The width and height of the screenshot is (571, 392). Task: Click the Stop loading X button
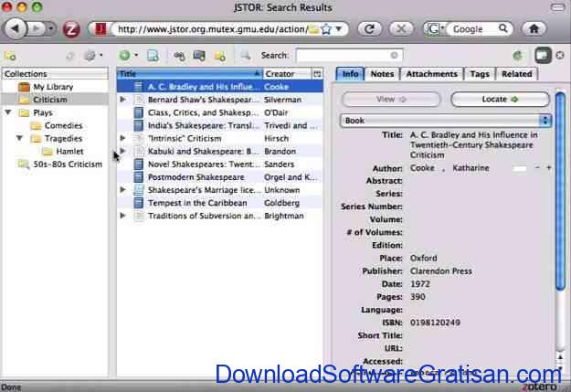401,28
